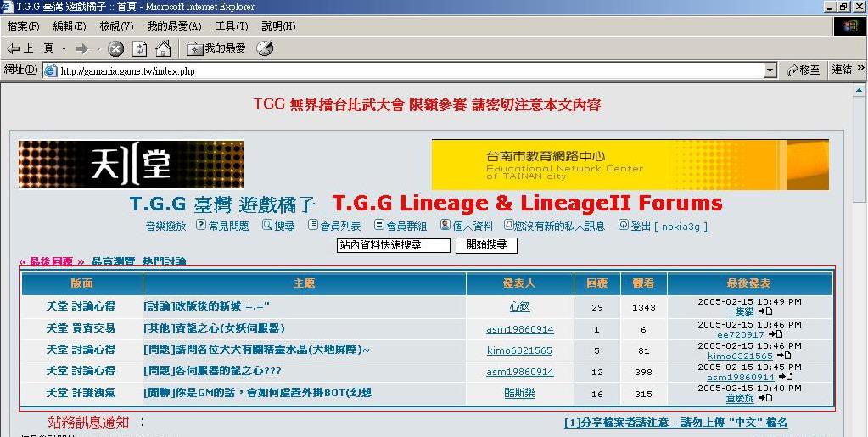This screenshot has width=868, height=437.
Task: Open the 工具(T) menu
Action: coord(232,26)
